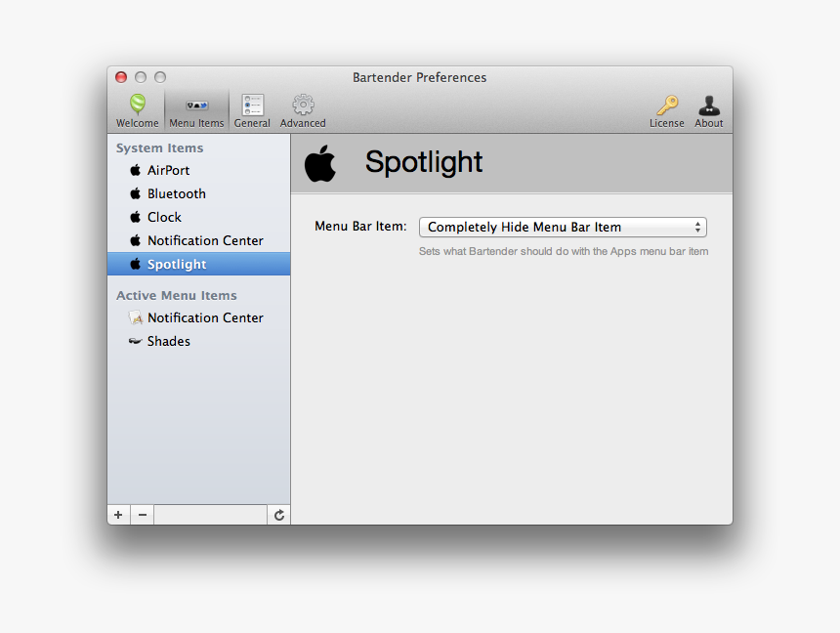Click the Apple icon beside Bluetooth
The image size is (840, 633).
tap(136, 193)
